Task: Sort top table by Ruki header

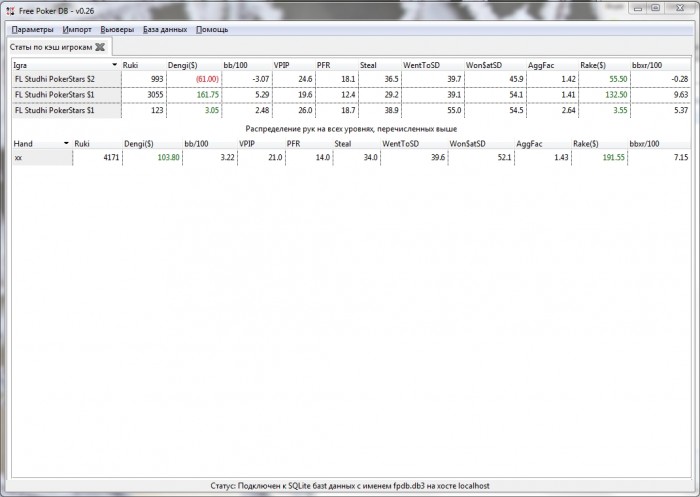Action: (143, 65)
